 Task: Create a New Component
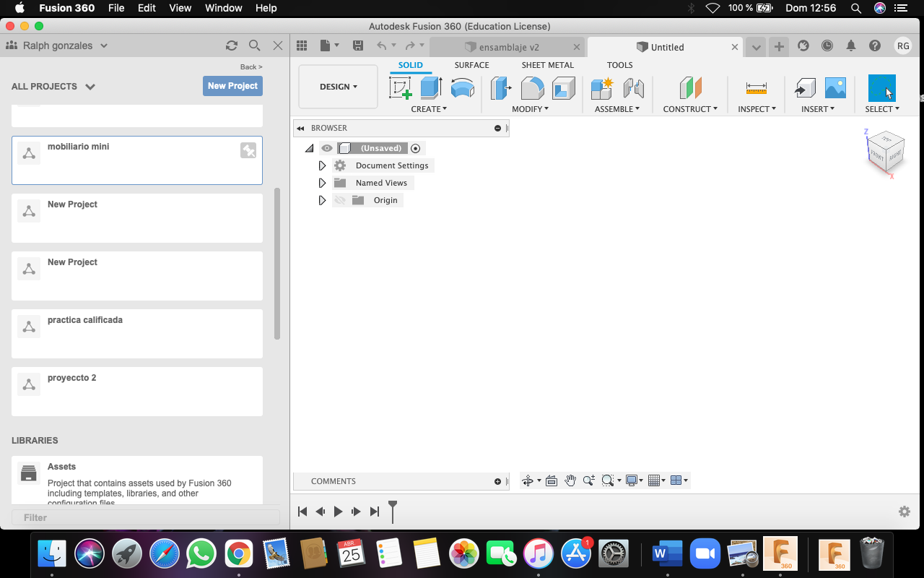point(602,88)
